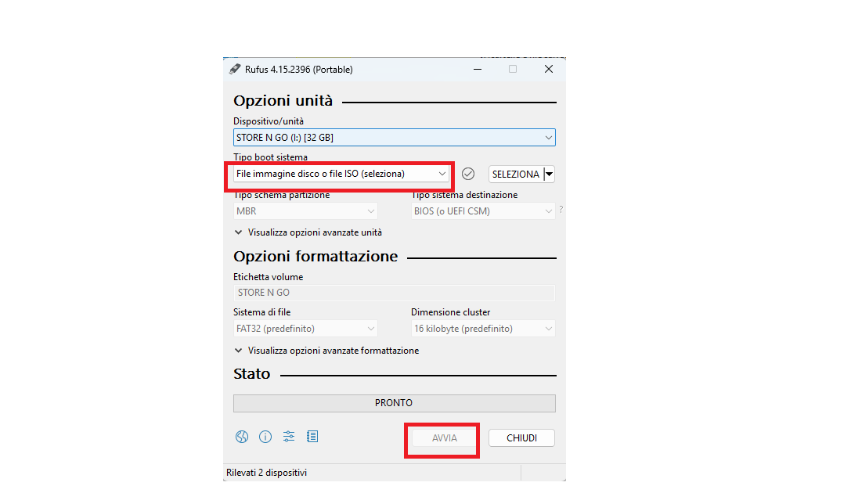
Task: Expand Visualizza opzioni avanzate formattazione
Action: 326,351
